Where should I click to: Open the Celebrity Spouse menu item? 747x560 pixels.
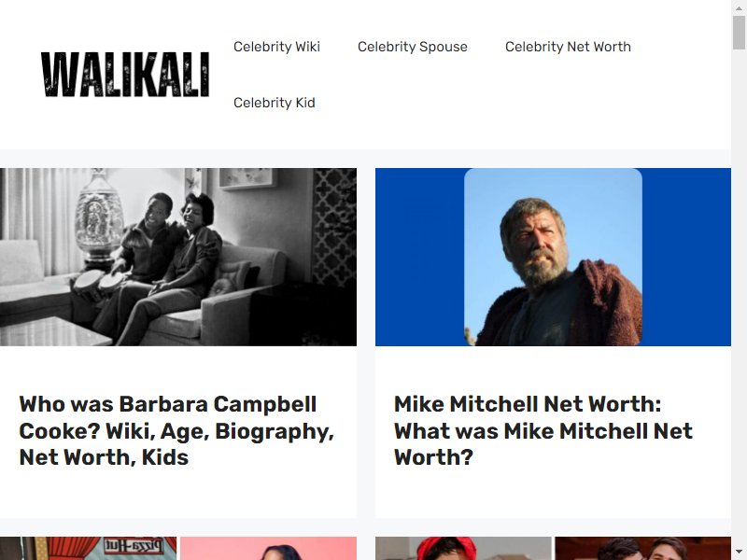pyautogui.click(x=413, y=47)
